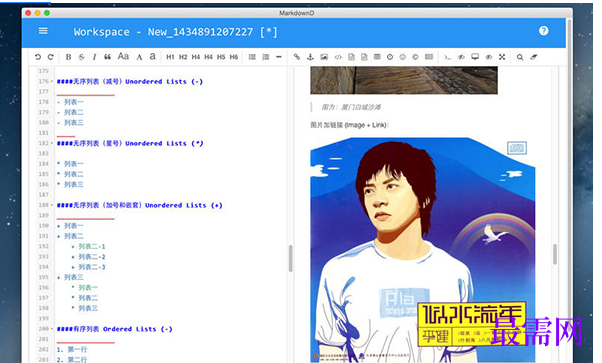
Task: Insert an H5 heading
Action: click(x=221, y=57)
